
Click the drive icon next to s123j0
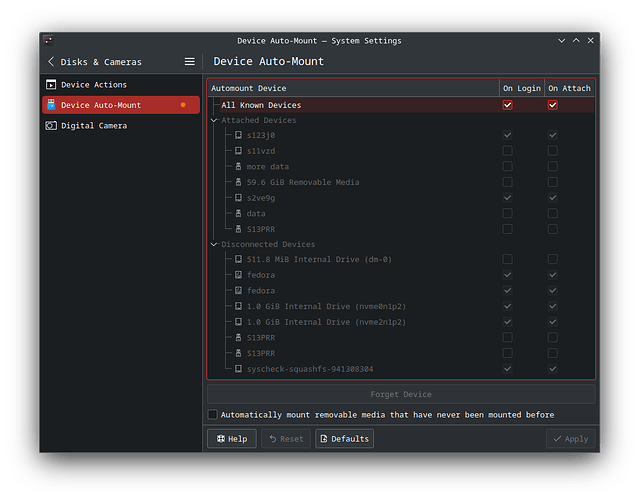click(x=238, y=135)
